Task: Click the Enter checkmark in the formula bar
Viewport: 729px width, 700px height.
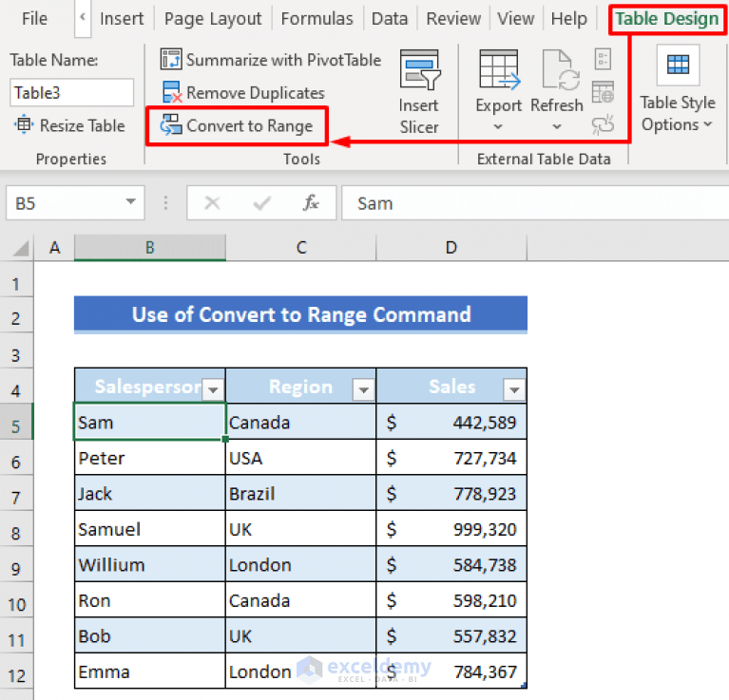Action: (261, 203)
